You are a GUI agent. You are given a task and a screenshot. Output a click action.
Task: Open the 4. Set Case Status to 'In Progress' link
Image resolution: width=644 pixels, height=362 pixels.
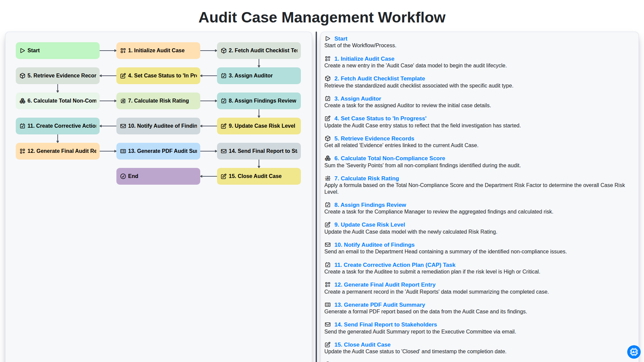tap(380, 118)
